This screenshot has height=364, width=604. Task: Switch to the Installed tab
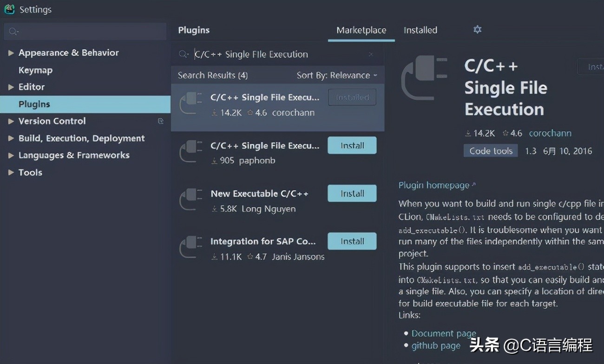[420, 30]
